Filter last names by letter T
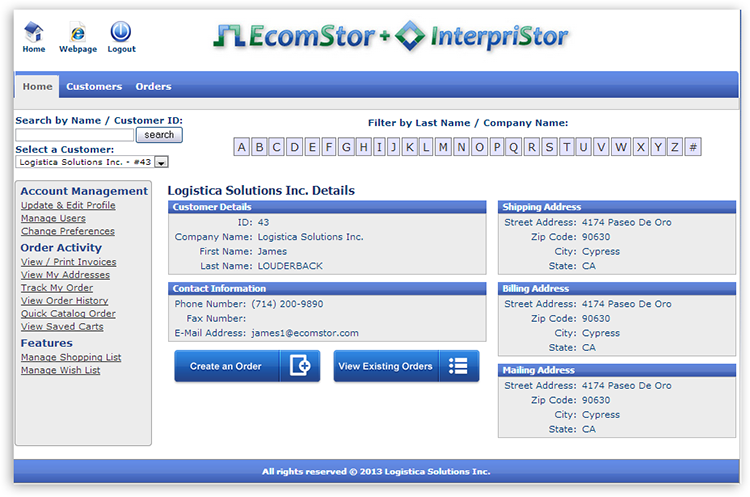The image size is (750, 497). 567,147
